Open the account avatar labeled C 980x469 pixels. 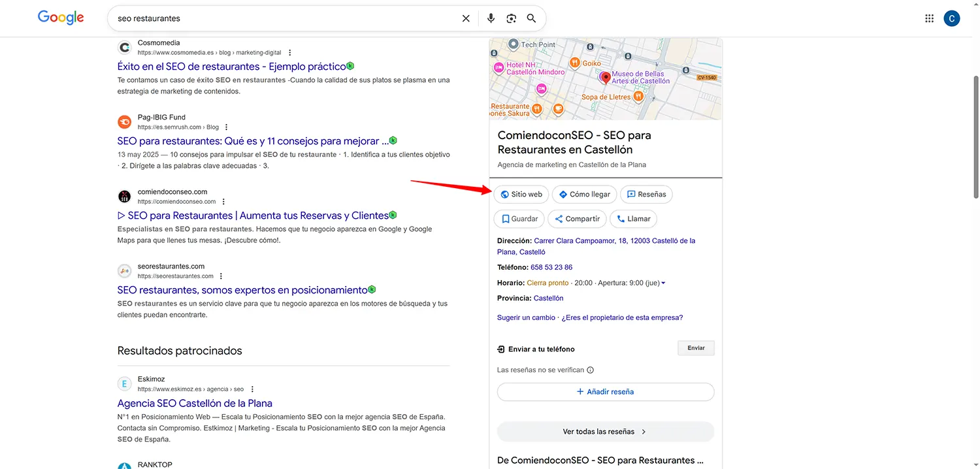(952, 18)
